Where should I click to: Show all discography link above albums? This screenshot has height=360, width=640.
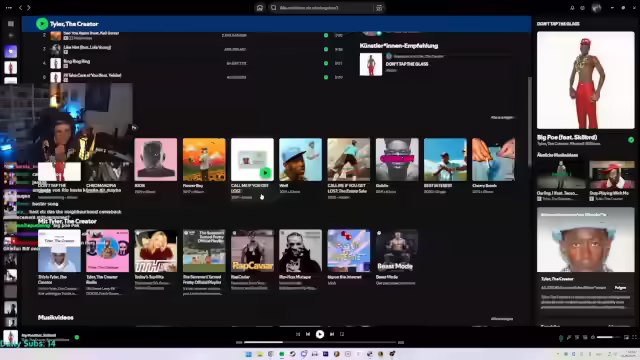pos(502,118)
